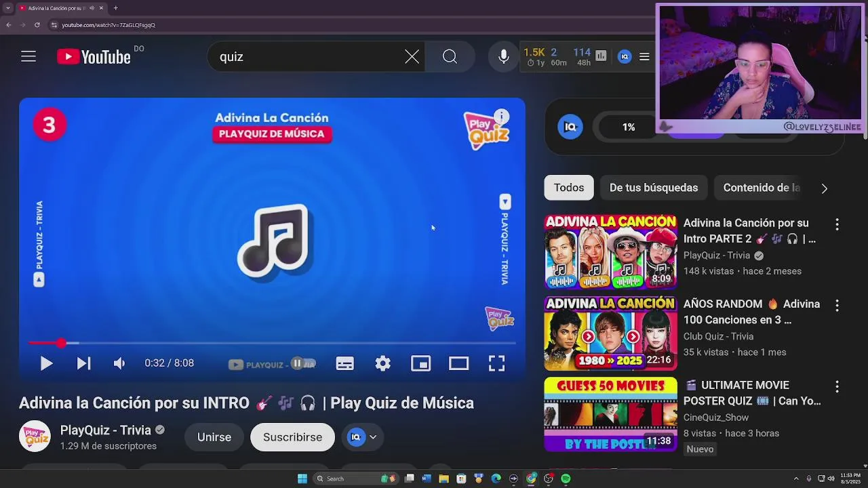
Task: Run the search with magnifier button
Action: click(x=450, y=57)
